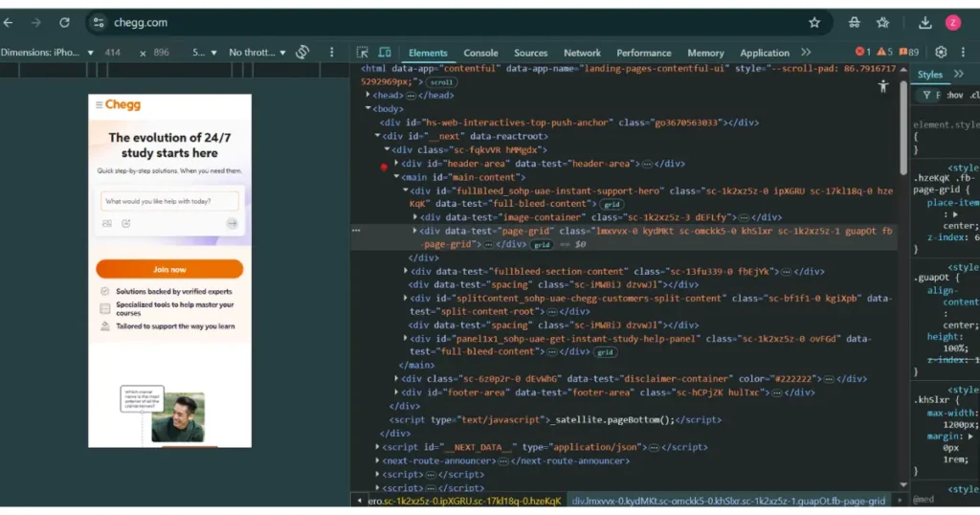Click filter funnel icon in Styles pane

pos(926,95)
